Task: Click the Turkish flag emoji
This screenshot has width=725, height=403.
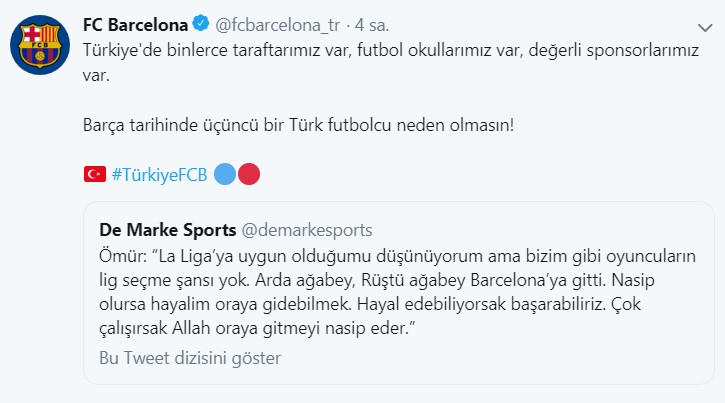Action: 95,175
